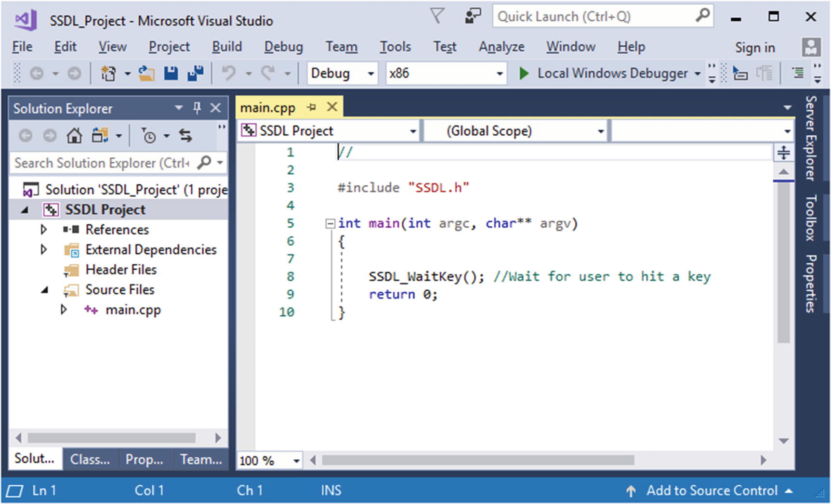The height and width of the screenshot is (504, 831).
Task: Expand External Dependencies node
Action: pyautogui.click(x=44, y=249)
